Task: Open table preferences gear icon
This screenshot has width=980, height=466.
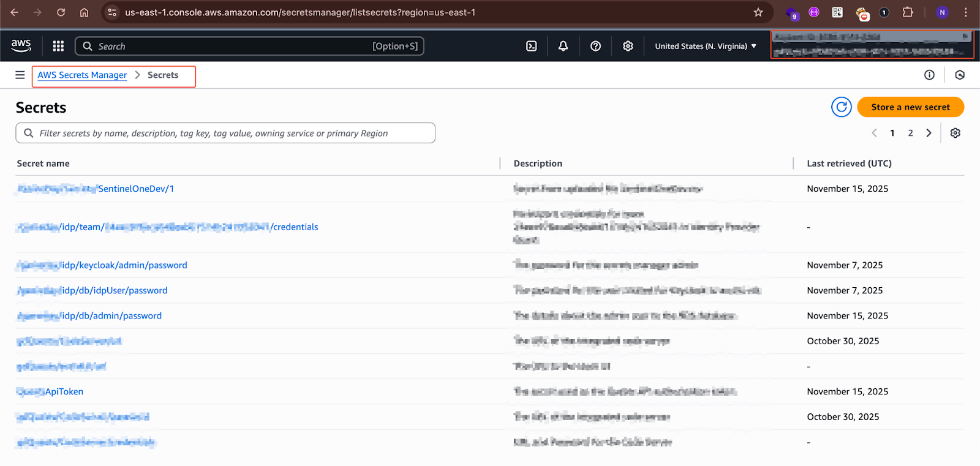Action: tap(955, 133)
